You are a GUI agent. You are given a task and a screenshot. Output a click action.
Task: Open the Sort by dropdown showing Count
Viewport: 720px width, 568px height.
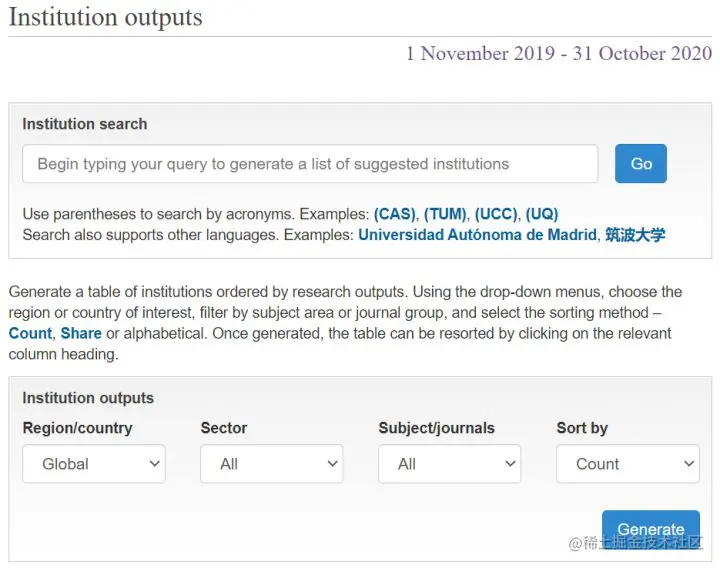point(628,464)
